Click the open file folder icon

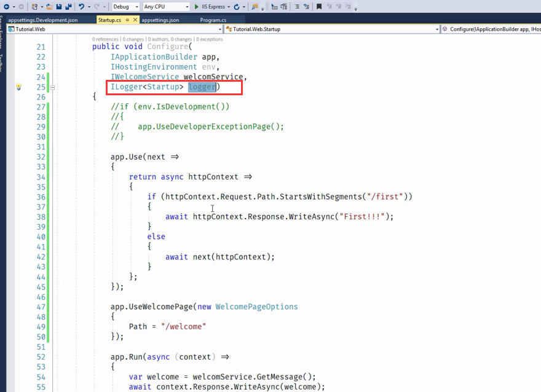click(49, 7)
